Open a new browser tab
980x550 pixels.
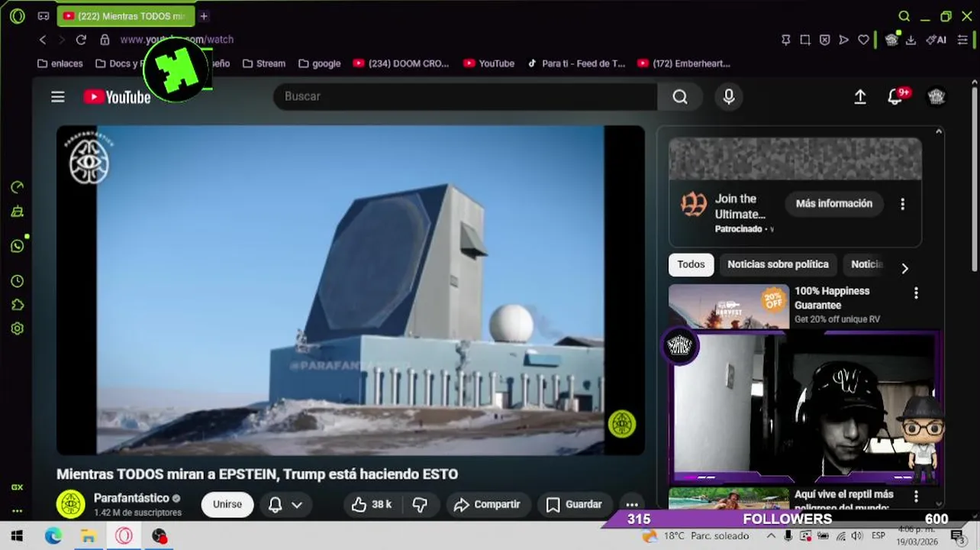[204, 16]
